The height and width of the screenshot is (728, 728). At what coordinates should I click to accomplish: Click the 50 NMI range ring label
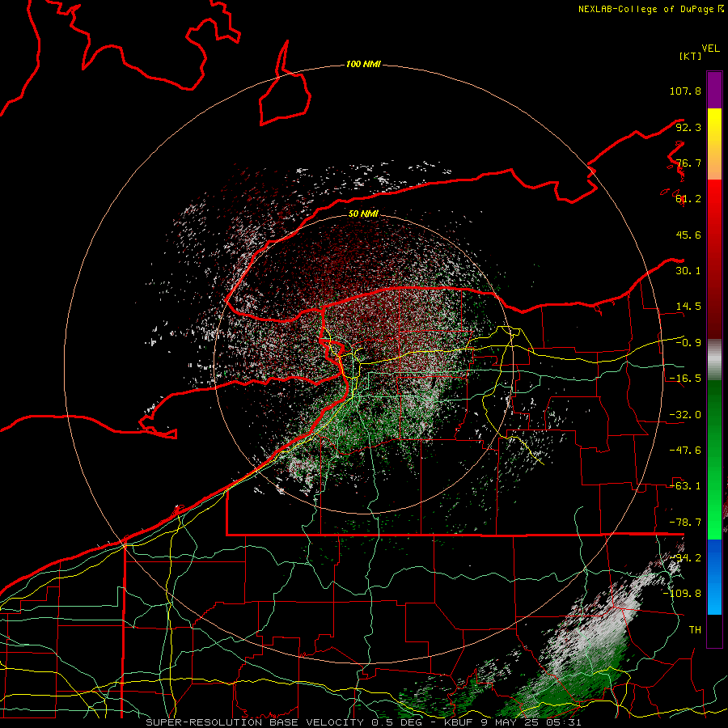pos(363,214)
